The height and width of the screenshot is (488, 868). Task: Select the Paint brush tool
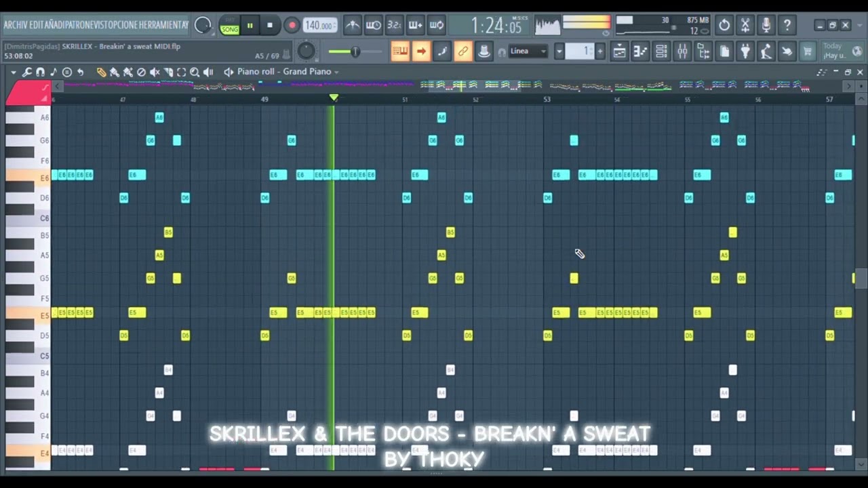click(114, 72)
